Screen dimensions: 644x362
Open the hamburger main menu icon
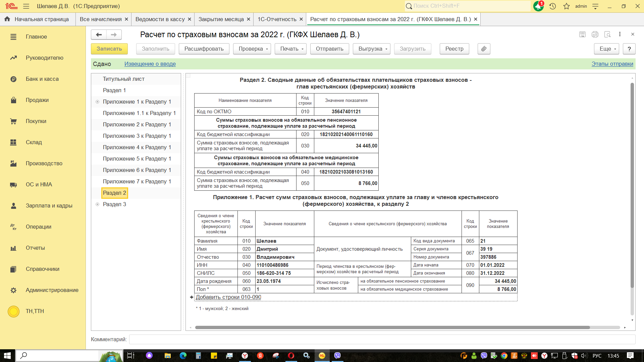pos(26,6)
